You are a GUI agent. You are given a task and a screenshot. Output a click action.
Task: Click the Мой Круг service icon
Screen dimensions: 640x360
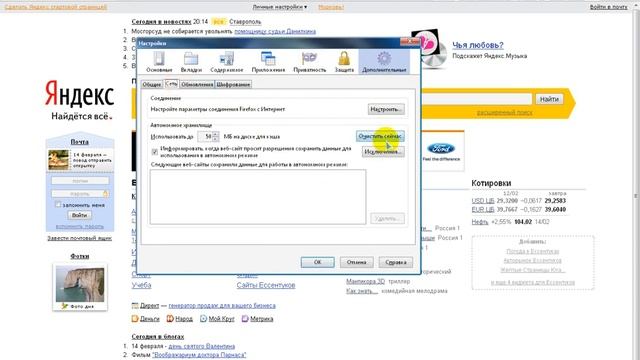pos(203,319)
